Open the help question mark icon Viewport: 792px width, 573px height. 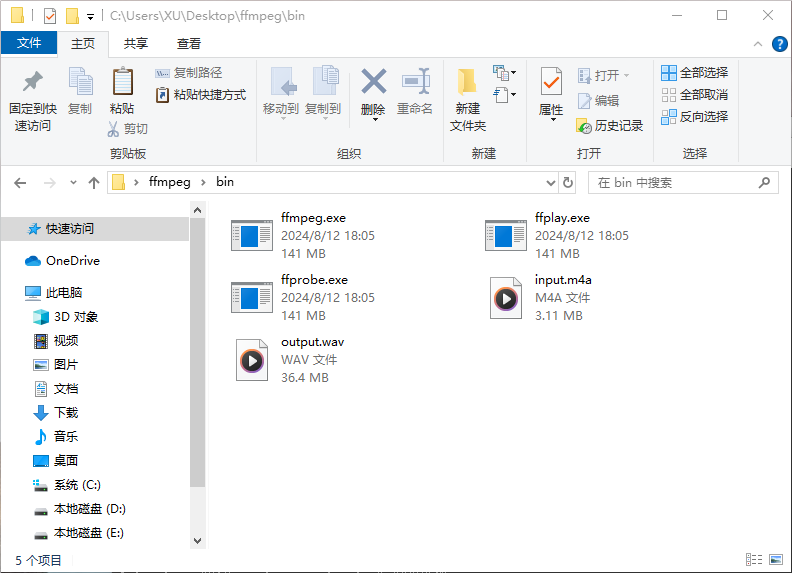pos(778,44)
